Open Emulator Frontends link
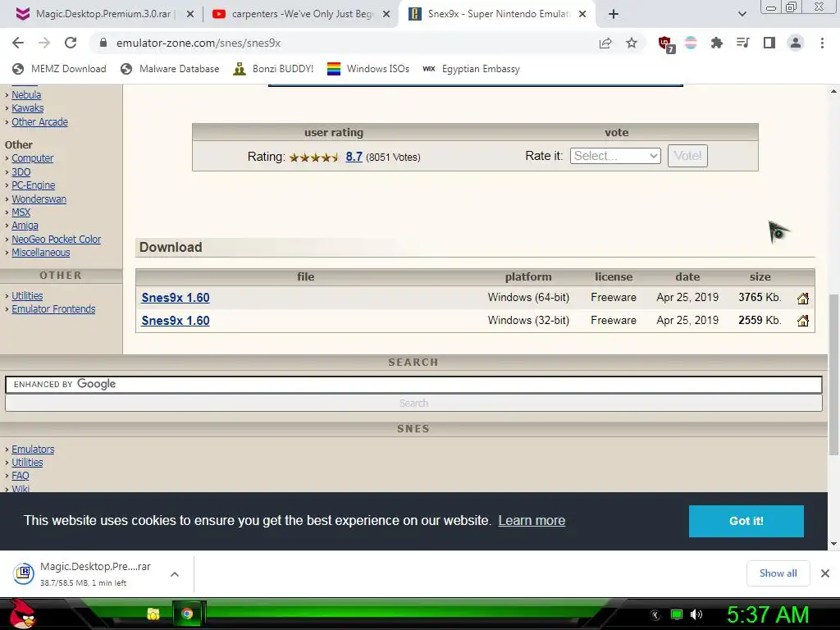 click(53, 309)
